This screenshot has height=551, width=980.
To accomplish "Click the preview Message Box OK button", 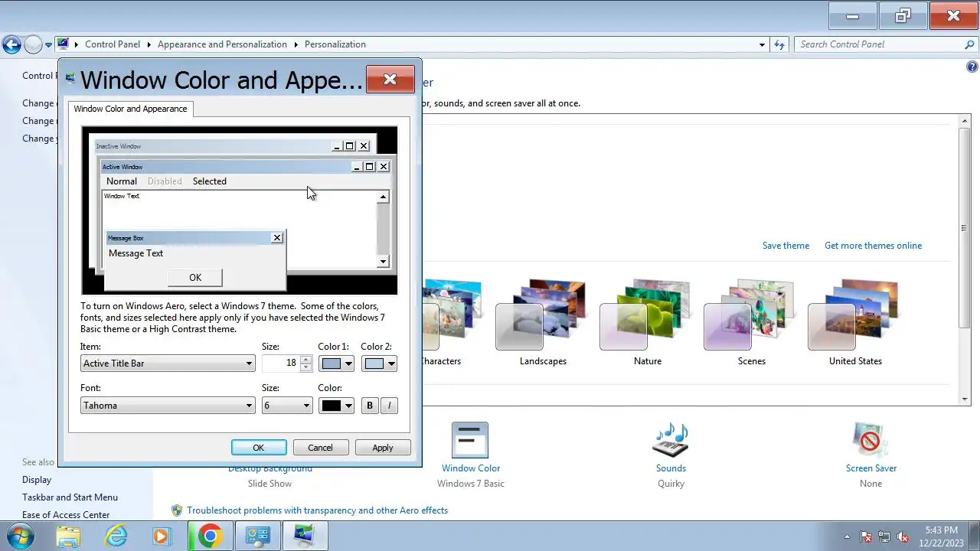I will point(195,278).
